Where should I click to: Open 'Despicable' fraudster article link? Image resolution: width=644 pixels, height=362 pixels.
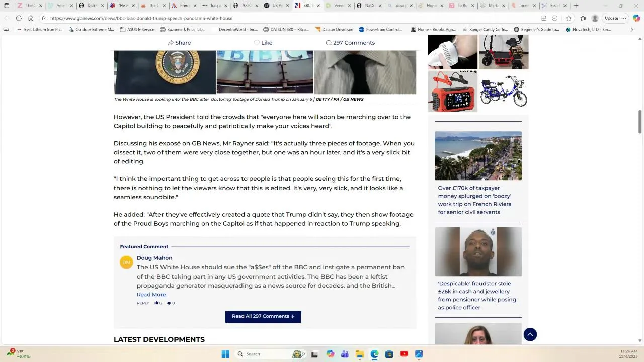pos(477,296)
